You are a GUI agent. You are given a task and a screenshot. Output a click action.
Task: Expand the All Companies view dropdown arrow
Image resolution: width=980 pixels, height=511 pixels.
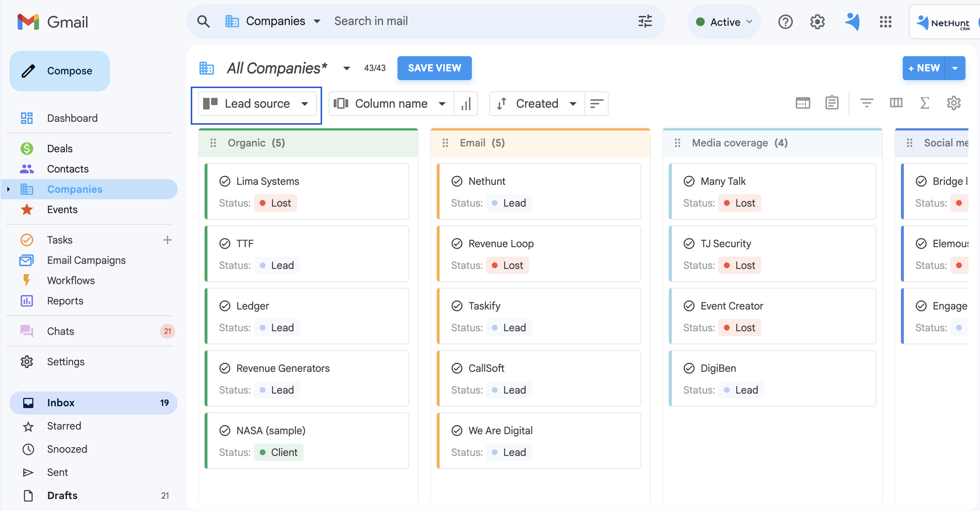(346, 68)
